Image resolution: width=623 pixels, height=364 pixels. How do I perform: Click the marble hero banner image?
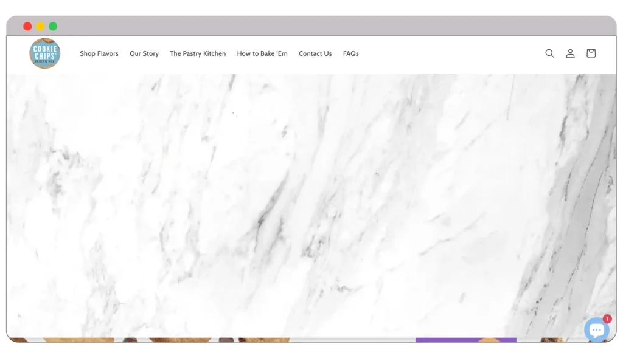point(304,201)
